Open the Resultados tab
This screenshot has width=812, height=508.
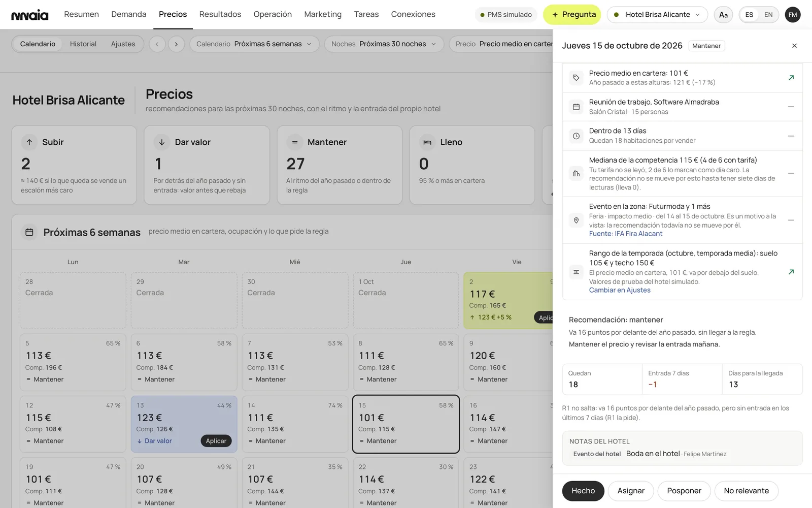(x=220, y=14)
